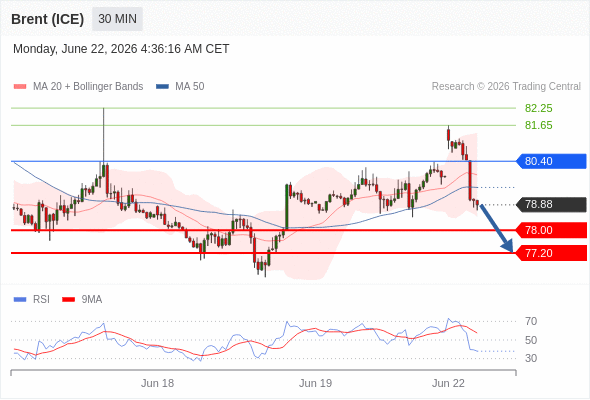This screenshot has height=400, width=590.
Task: Click the MA 20 + Bollinger Bands legend swatch
Action: [20, 87]
